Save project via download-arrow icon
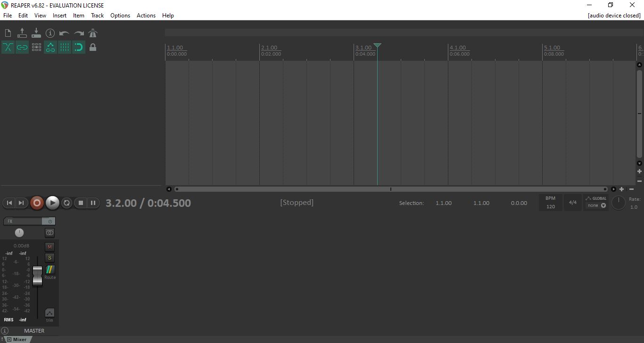This screenshot has width=644, height=343. 36,33
